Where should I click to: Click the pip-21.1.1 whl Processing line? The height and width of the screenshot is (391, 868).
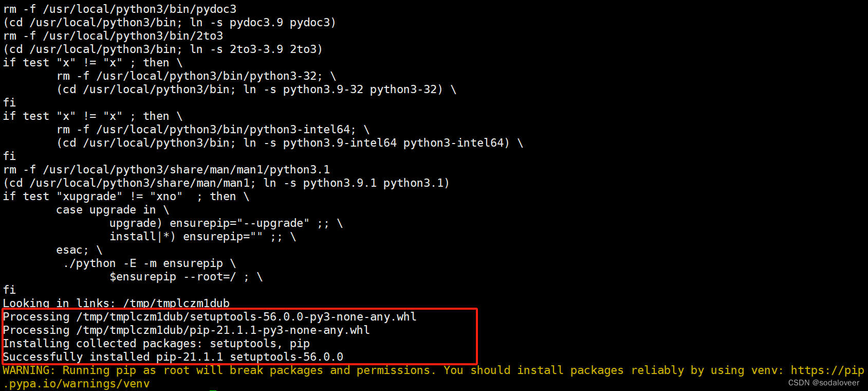coord(186,330)
